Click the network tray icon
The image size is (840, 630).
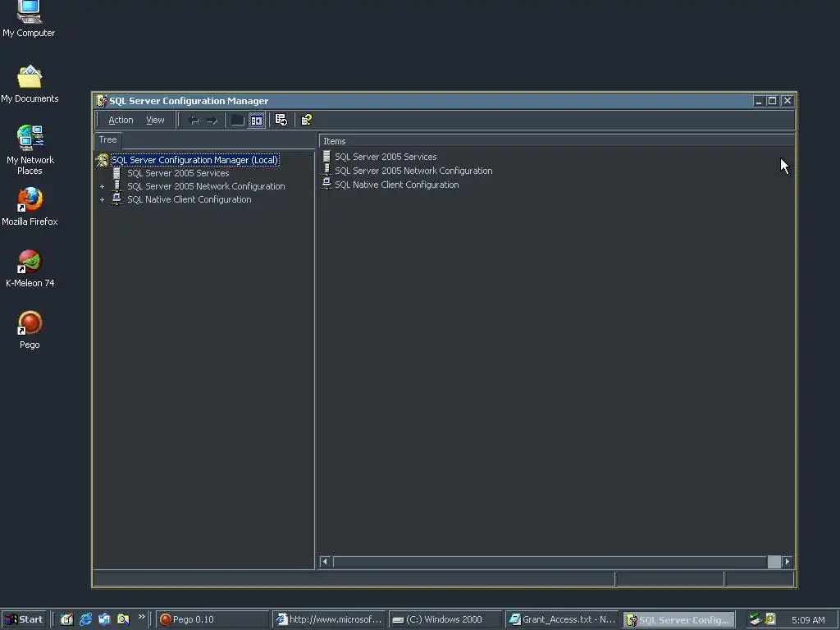tap(756, 619)
